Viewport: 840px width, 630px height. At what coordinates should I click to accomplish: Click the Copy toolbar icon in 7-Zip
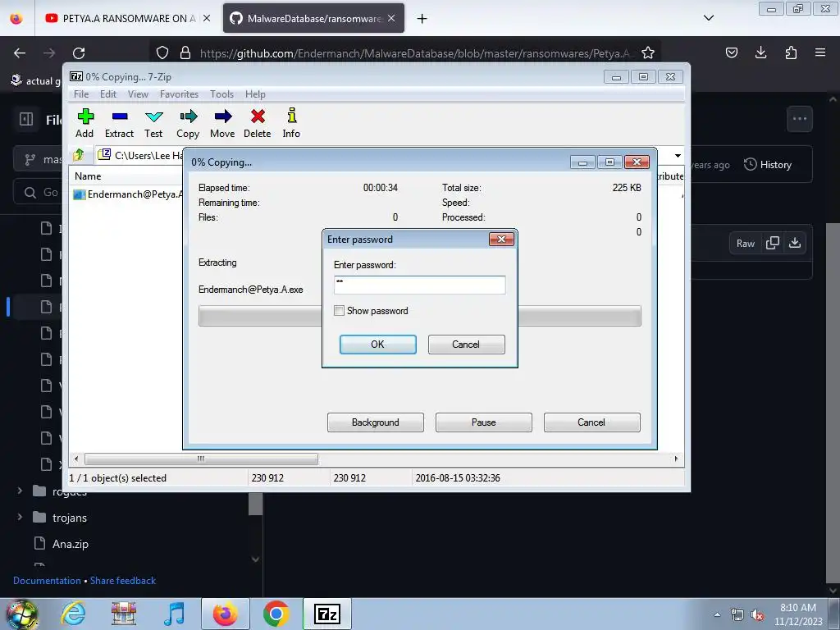point(188,123)
